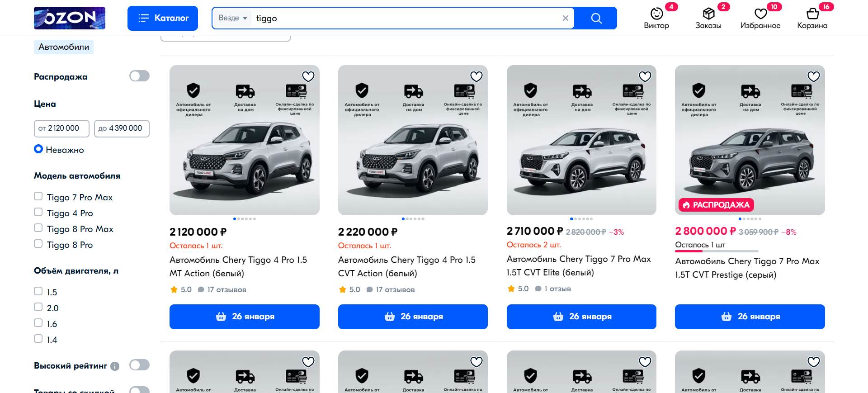
Task: Open the Tiggo 7 Pro Max CVT Prestige title
Action: (x=747, y=268)
